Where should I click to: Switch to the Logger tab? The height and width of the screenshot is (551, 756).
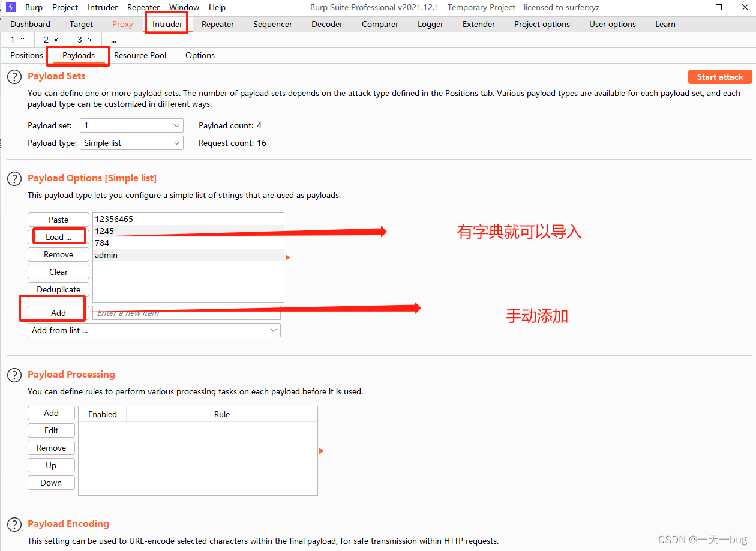(x=431, y=24)
